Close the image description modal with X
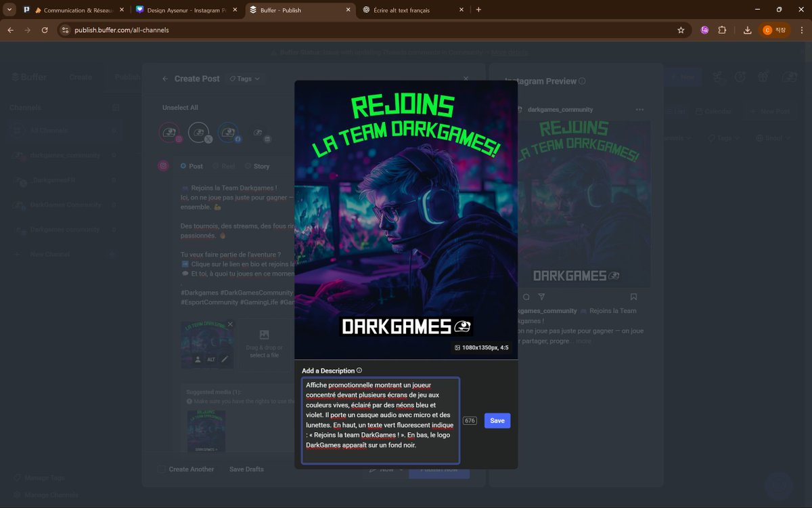The width and height of the screenshot is (812, 508). pyautogui.click(x=466, y=79)
